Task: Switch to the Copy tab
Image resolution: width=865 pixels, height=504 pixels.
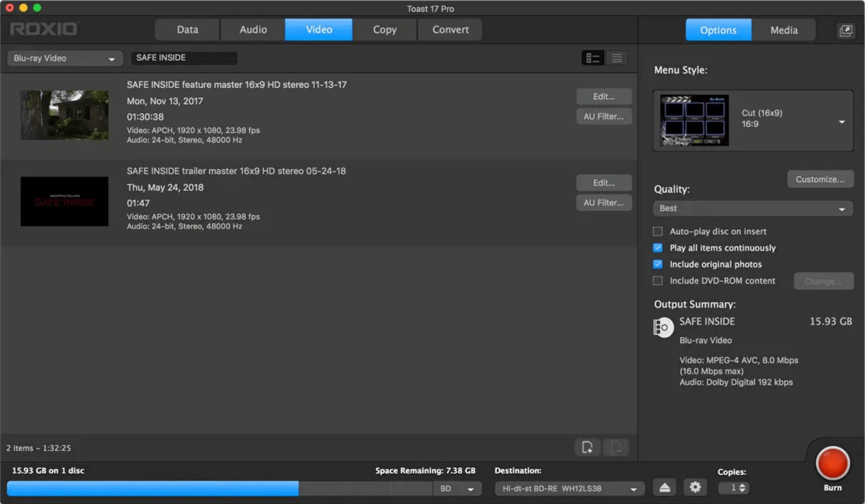Action: pyautogui.click(x=385, y=30)
